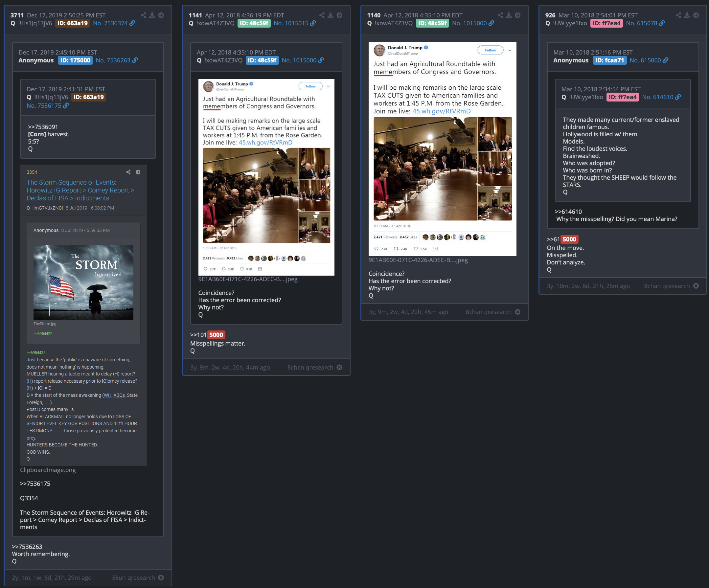The height and width of the screenshot is (588, 709).
Task: Click the ID: 48c59f badge in post 1141 header
Action: tap(254, 23)
